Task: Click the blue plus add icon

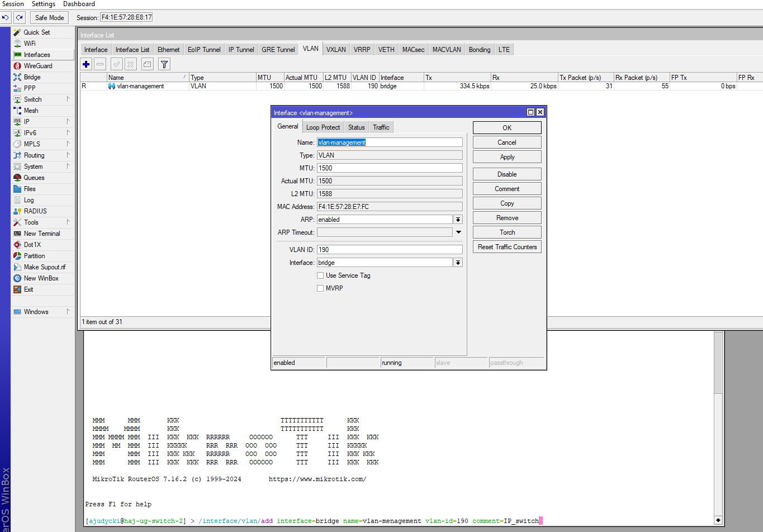Action: (86, 64)
